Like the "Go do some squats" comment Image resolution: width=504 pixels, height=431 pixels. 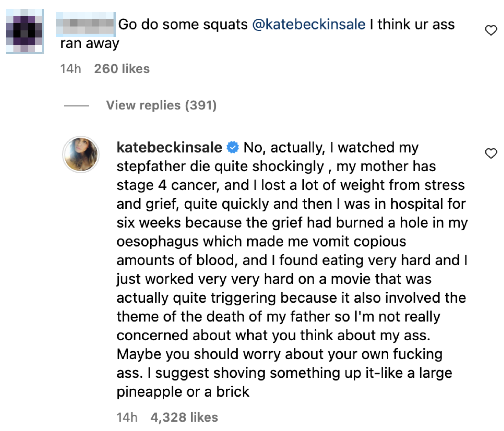491,30
